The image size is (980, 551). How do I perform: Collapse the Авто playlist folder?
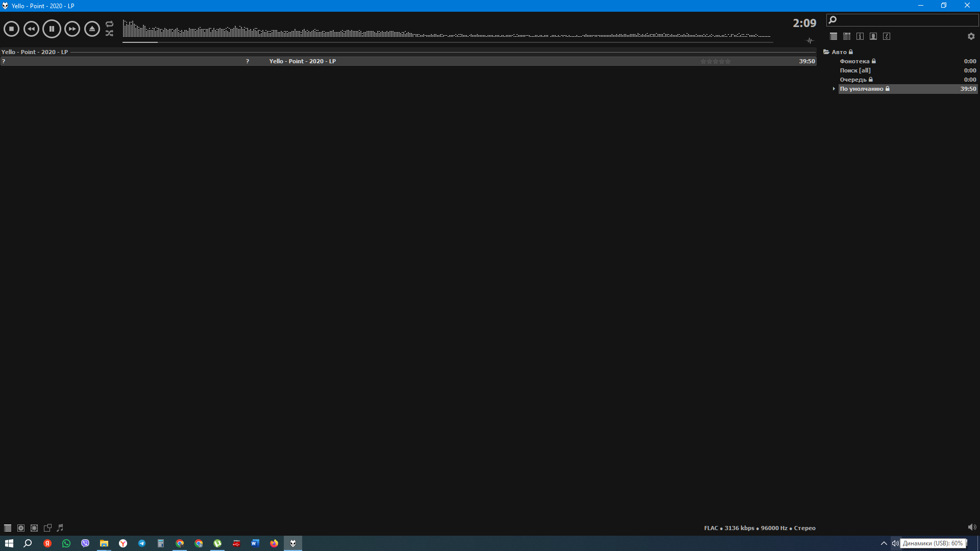pos(826,52)
